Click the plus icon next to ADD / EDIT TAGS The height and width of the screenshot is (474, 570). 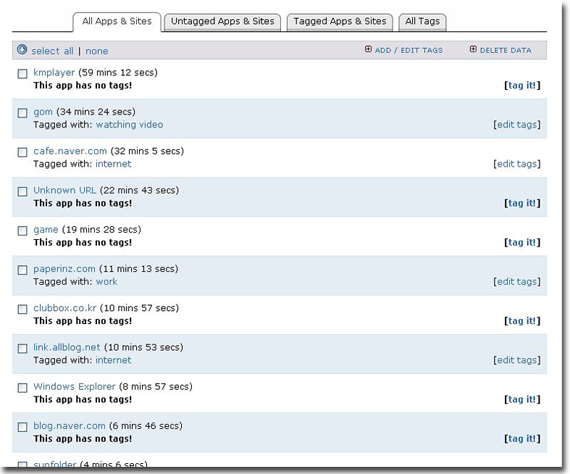pos(368,49)
